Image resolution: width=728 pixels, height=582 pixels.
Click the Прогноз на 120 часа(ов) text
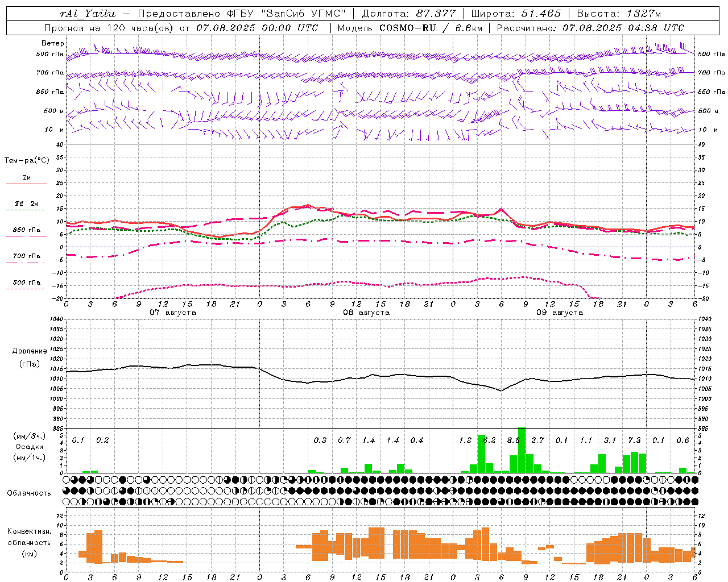coord(110,28)
